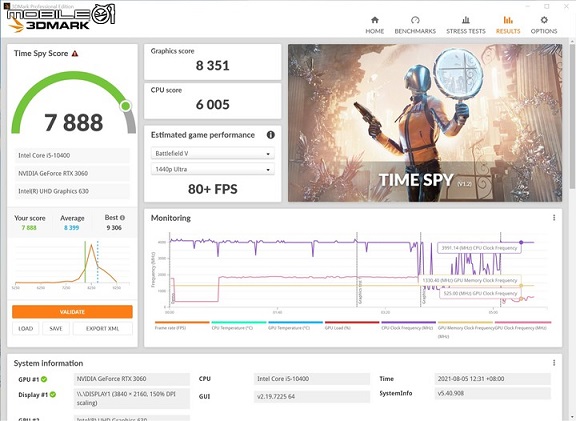
Task: Click the Display #1 resolution field
Action: (132, 399)
